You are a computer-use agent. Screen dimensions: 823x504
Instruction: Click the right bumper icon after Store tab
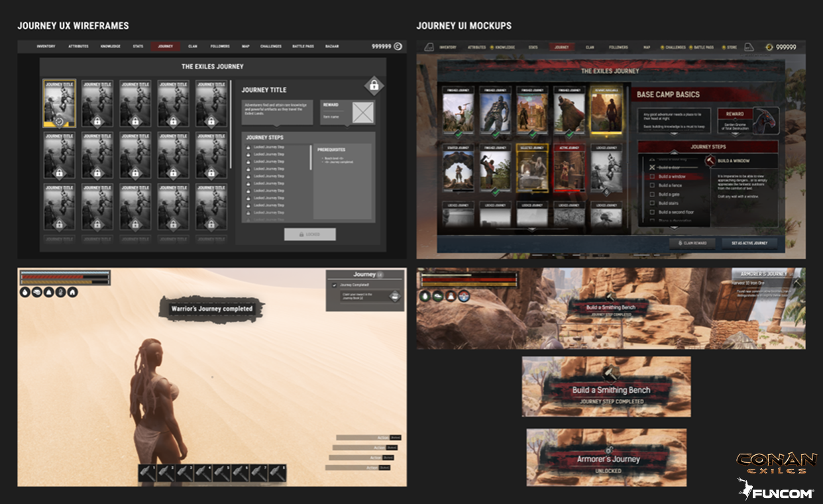[x=749, y=47]
